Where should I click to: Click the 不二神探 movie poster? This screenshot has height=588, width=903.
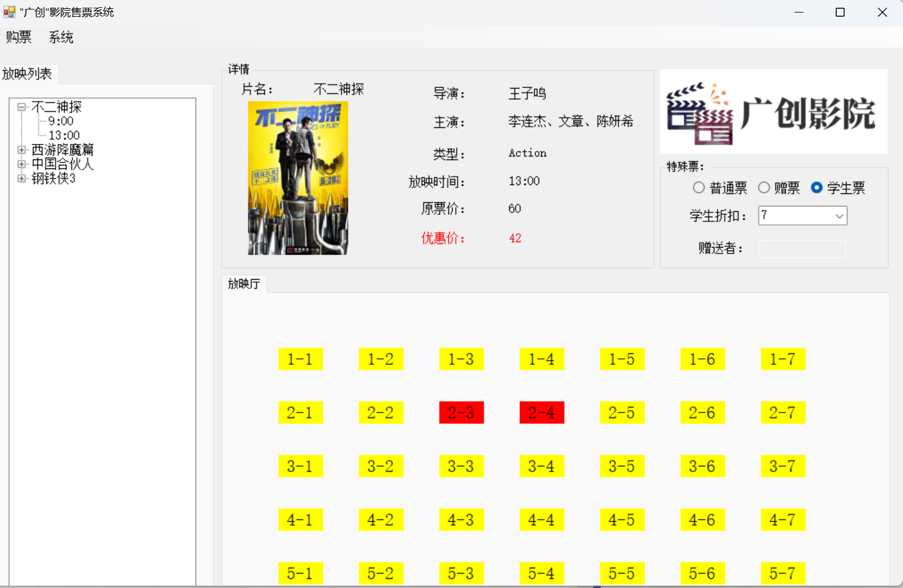click(x=298, y=178)
